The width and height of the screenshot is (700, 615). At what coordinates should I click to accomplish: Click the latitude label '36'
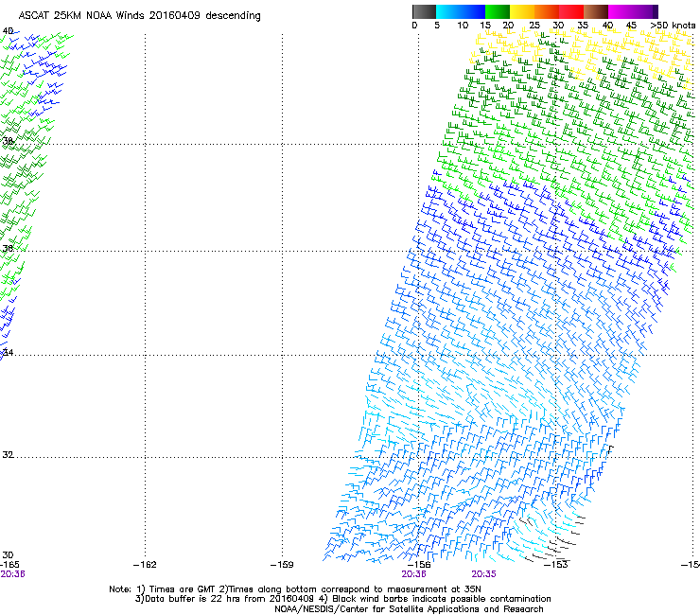8,248
